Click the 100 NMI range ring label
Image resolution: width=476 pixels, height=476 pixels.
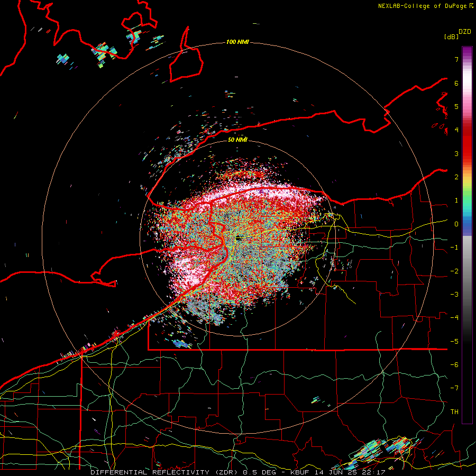coord(237,42)
